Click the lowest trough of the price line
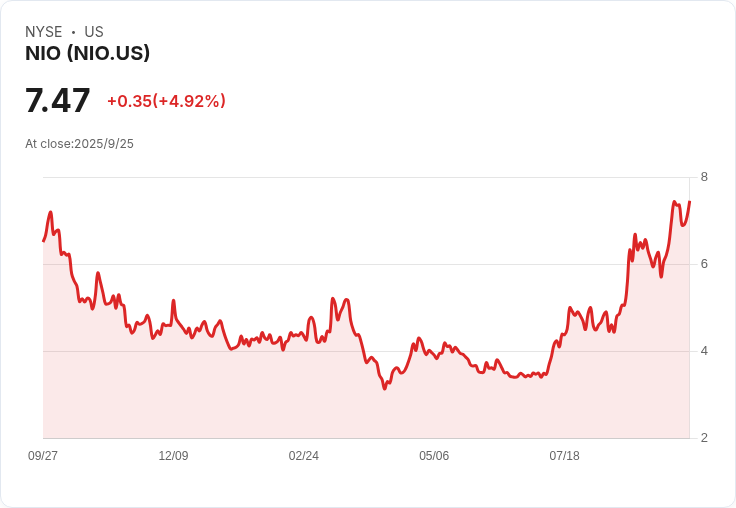This screenshot has width=736, height=508. 384,388
